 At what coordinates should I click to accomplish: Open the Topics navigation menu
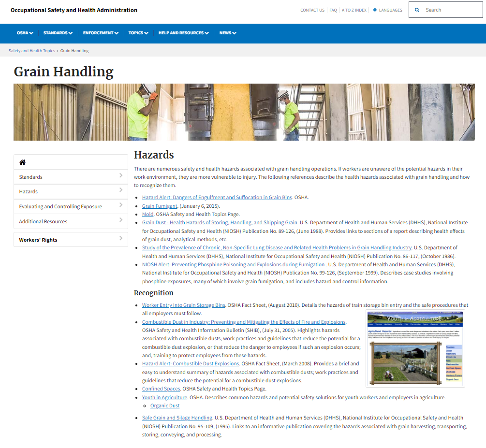138,33
